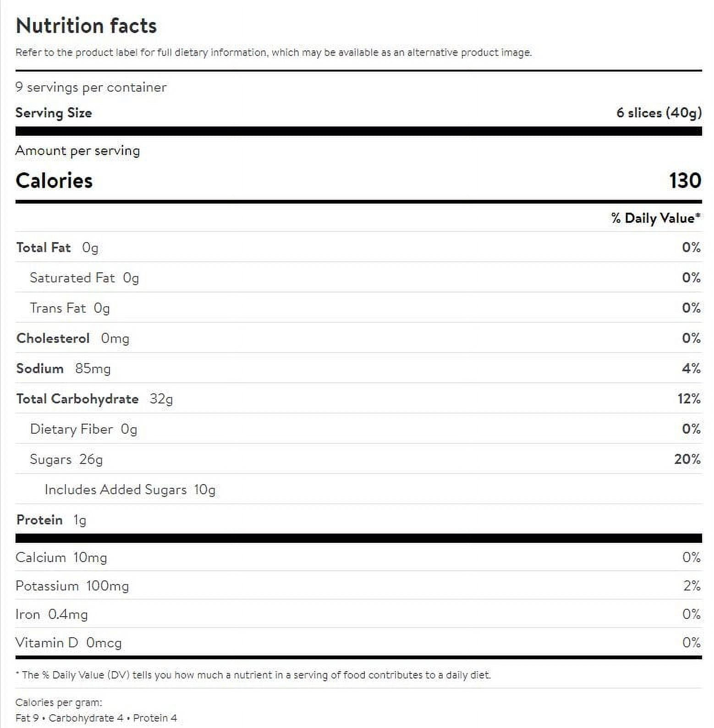Click the Sugars 26g row
714x728 pixels.
pyautogui.click(x=358, y=459)
